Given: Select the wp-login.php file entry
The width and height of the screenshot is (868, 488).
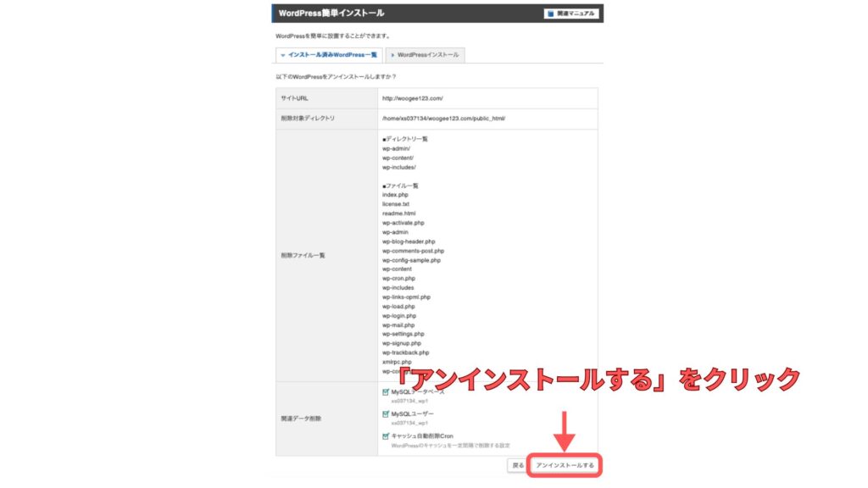Looking at the screenshot, I should [399, 316].
